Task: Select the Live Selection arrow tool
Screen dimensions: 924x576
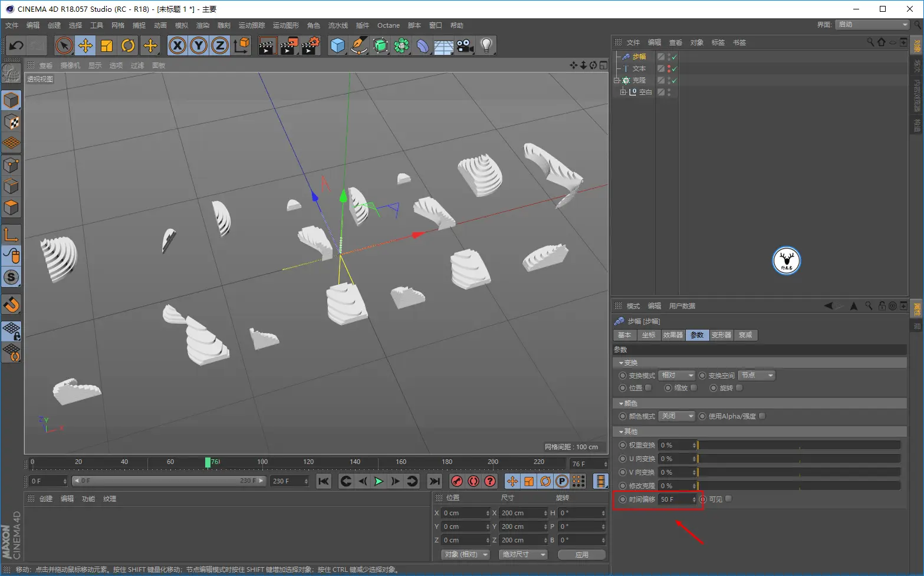Action: 64,45
